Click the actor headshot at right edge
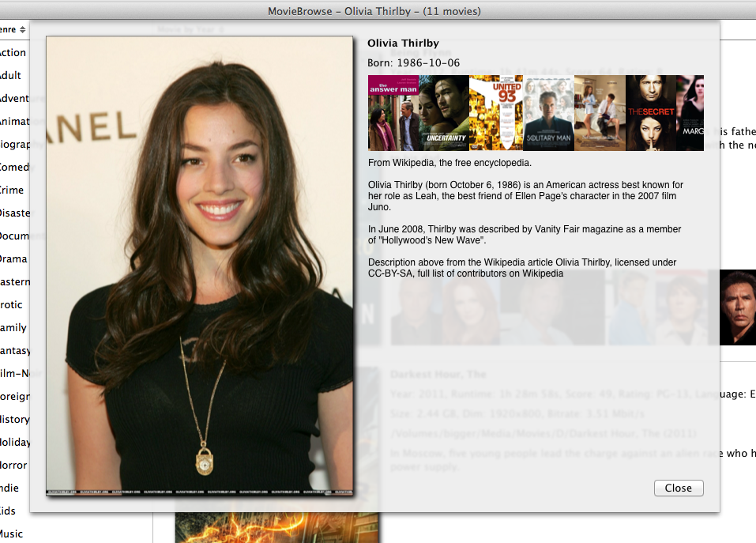 coord(732,307)
